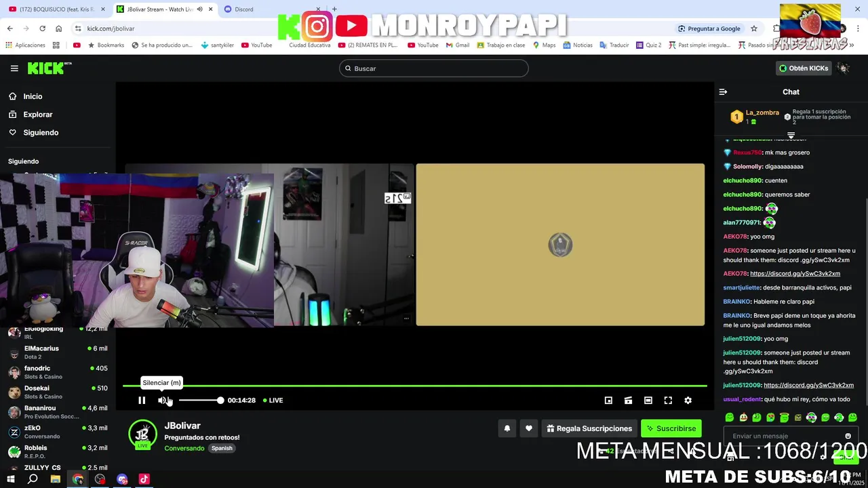Open the emoji picker in chat input
868x488 pixels.
[x=848, y=436]
